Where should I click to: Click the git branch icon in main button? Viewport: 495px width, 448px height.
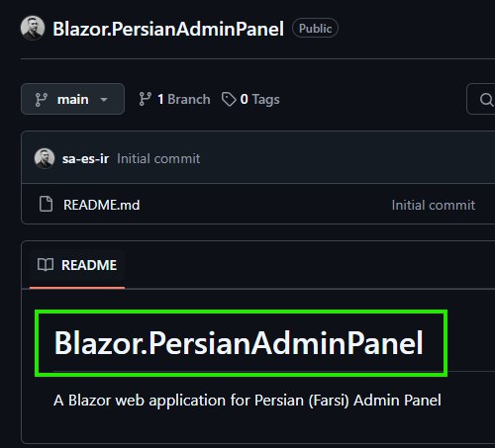(x=42, y=100)
